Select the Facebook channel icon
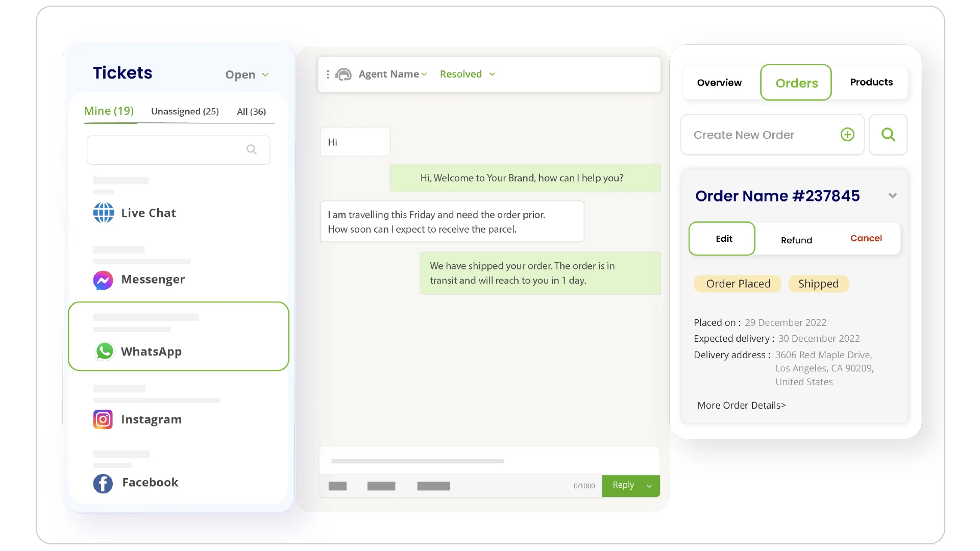The image size is (980, 551). 103,483
